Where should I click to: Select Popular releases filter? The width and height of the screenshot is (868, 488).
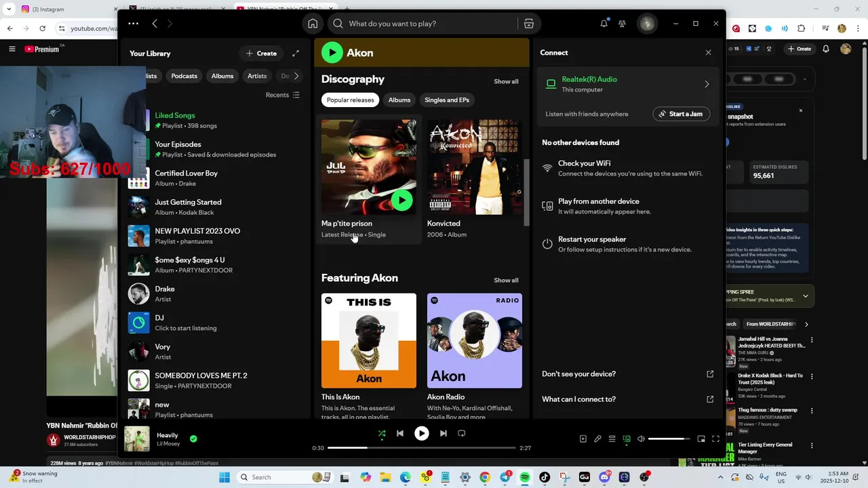(350, 100)
